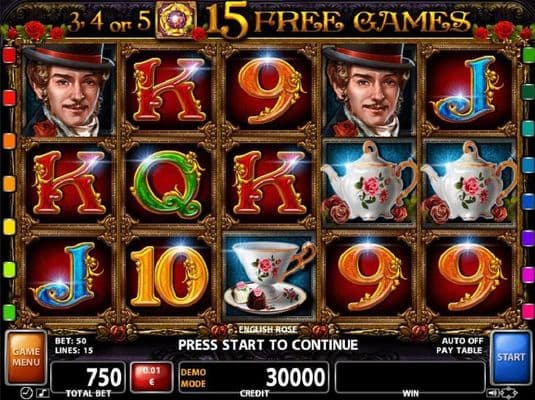The height and width of the screenshot is (400, 535).
Task: Click the bright green bottom-left payline marker
Action: [x=9, y=313]
